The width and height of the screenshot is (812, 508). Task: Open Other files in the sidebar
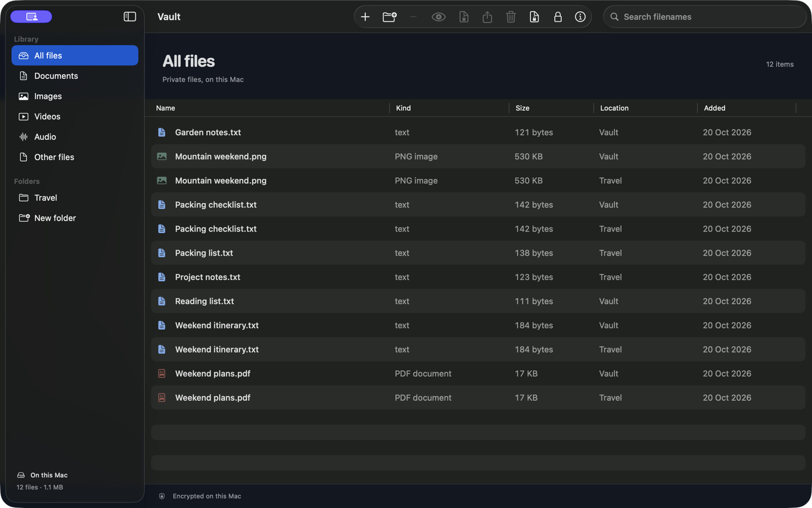[75, 157]
